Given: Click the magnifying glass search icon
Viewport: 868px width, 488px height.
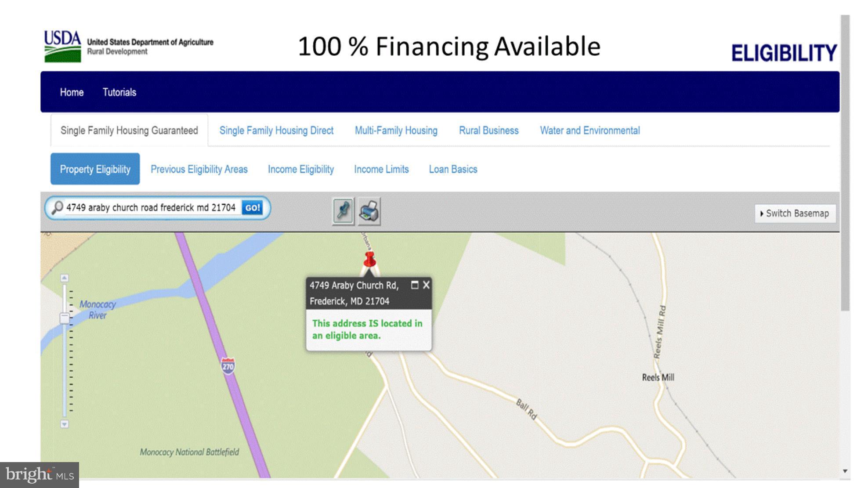Looking at the screenshot, I should pyautogui.click(x=57, y=208).
